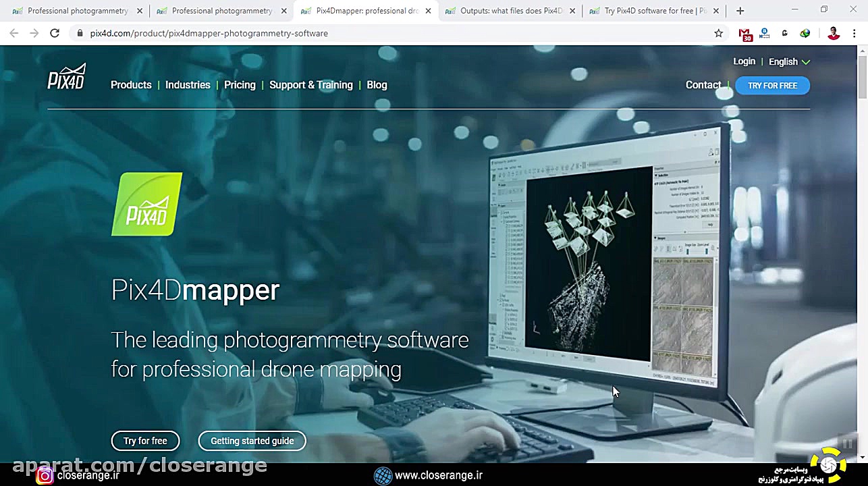Close the Outputs tab
This screenshot has width=868, height=486.
tap(572, 11)
